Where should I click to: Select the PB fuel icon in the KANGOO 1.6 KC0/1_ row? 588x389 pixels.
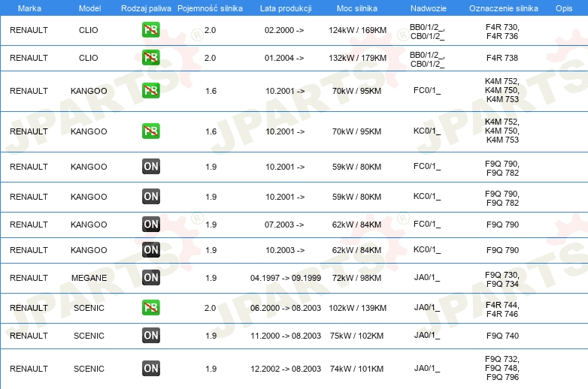150,131
